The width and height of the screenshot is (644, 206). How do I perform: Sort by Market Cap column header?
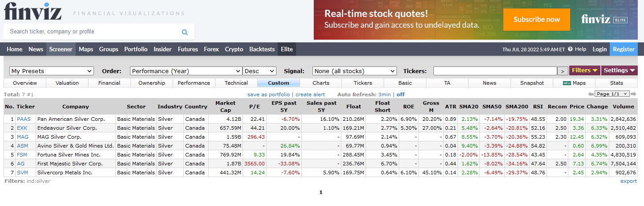click(225, 107)
